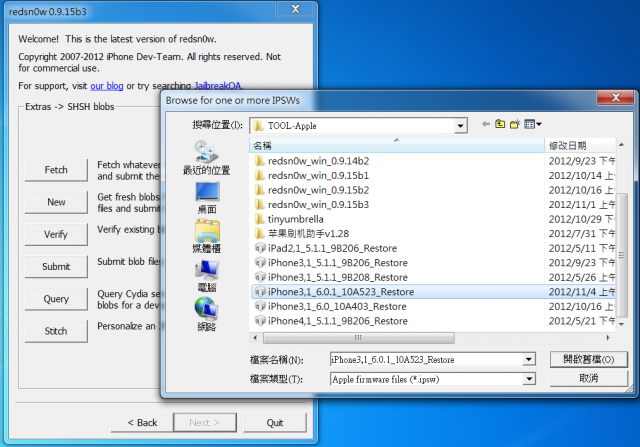Click date 2012/11/4 of iPhone3,1_6.0.1 row
Image resolution: width=640 pixels, height=447 pixels.
click(x=582, y=292)
